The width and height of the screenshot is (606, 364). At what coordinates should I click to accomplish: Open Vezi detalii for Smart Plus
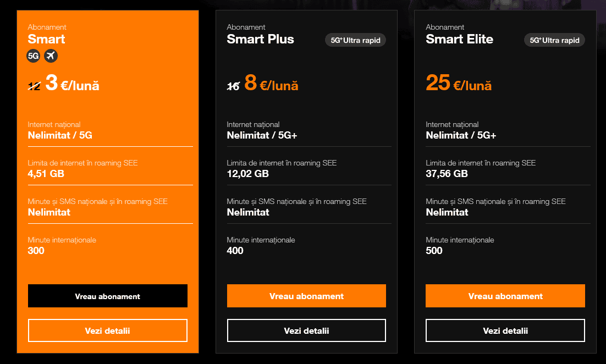click(x=306, y=330)
